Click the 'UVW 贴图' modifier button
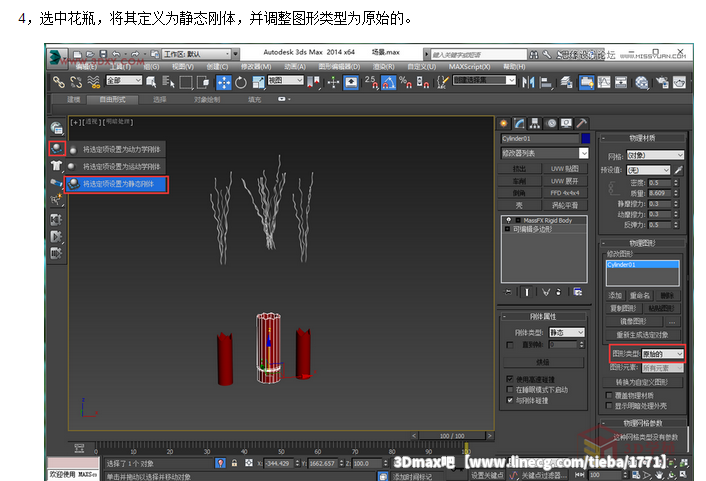Viewport: 706px width, 481px height. pyautogui.click(x=565, y=168)
